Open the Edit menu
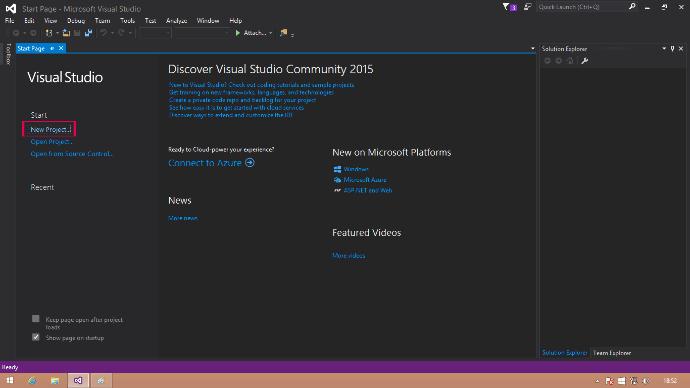The image size is (690, 388). (29, 21)
